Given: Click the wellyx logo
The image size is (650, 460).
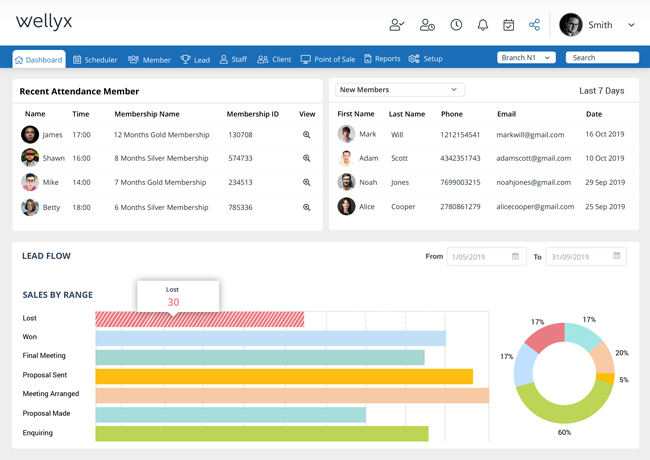Looking at the screenshot, I should [x=44, y=22].
